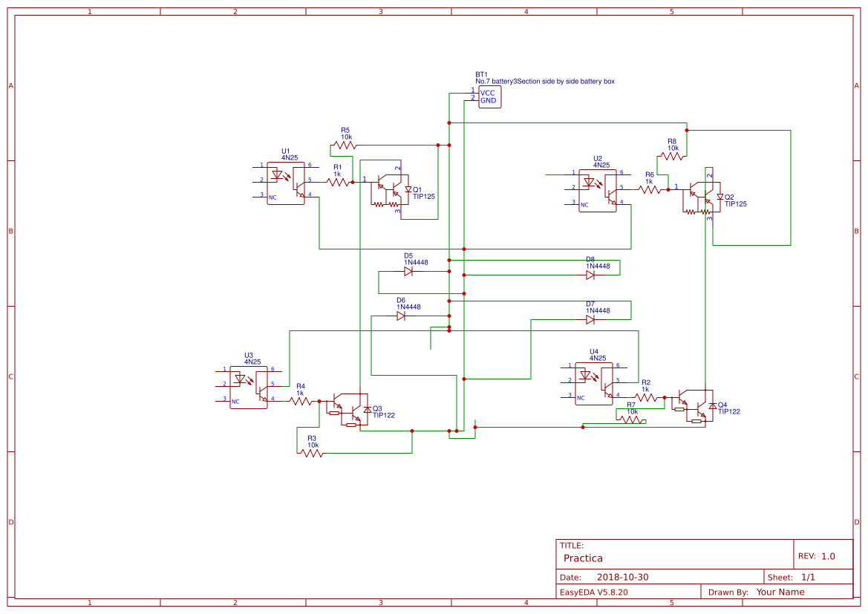Select the 2018-10-30 date field
Viewport: 868px width, 614px height.
point(622,575)
